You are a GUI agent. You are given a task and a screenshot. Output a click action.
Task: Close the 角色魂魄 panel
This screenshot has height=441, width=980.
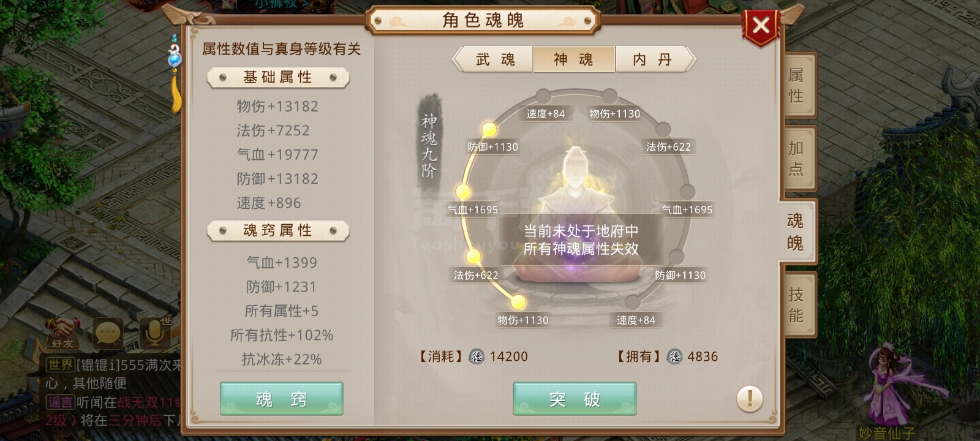click(x=761, y=26)
